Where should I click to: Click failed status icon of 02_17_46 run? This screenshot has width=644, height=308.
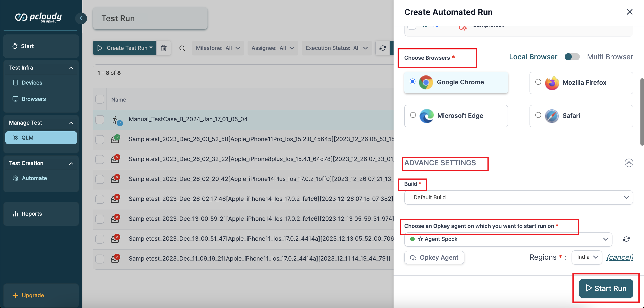tap(115, 199)
